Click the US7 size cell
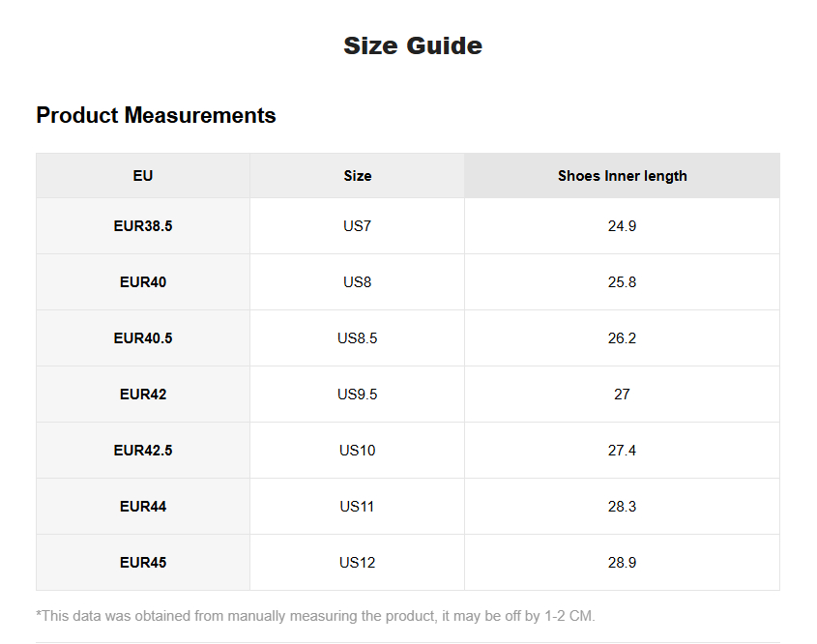 tap(357, 226)
